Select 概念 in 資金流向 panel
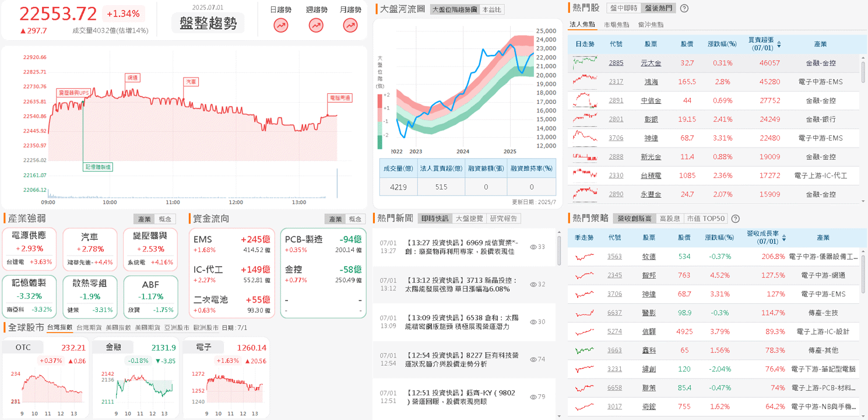 tap(355, 219)
